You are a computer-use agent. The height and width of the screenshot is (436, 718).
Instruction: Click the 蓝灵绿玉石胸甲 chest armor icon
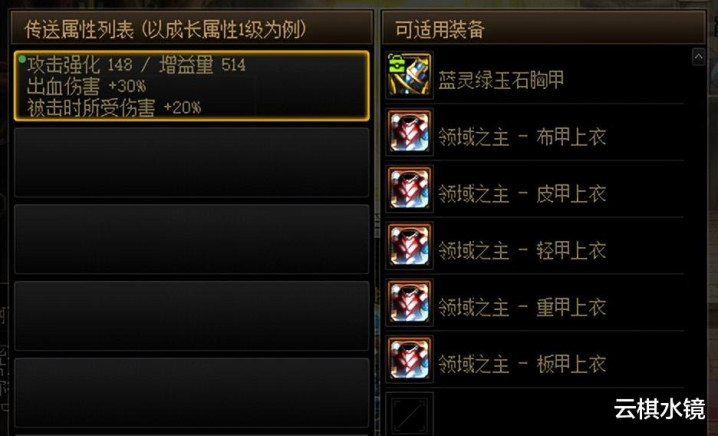click(409, 75)
